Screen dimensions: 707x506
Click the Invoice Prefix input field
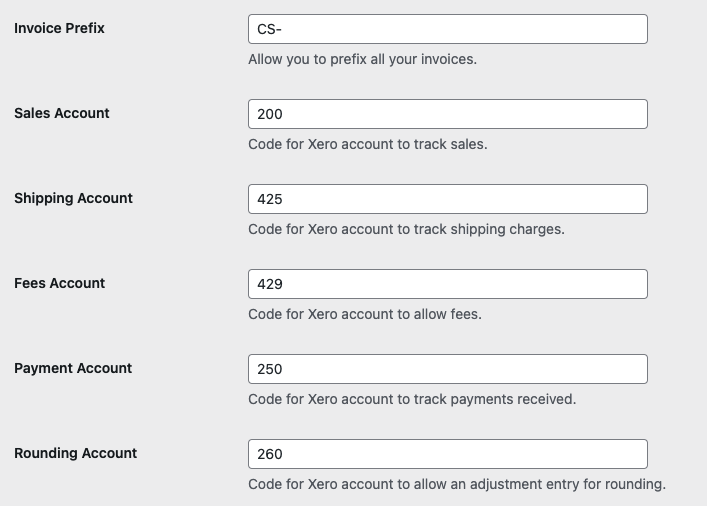click(448, 29)
